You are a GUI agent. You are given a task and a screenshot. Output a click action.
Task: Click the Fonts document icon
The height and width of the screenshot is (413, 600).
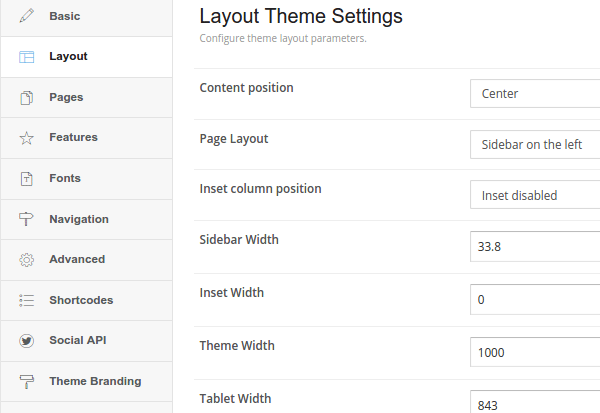coord(26,179)
